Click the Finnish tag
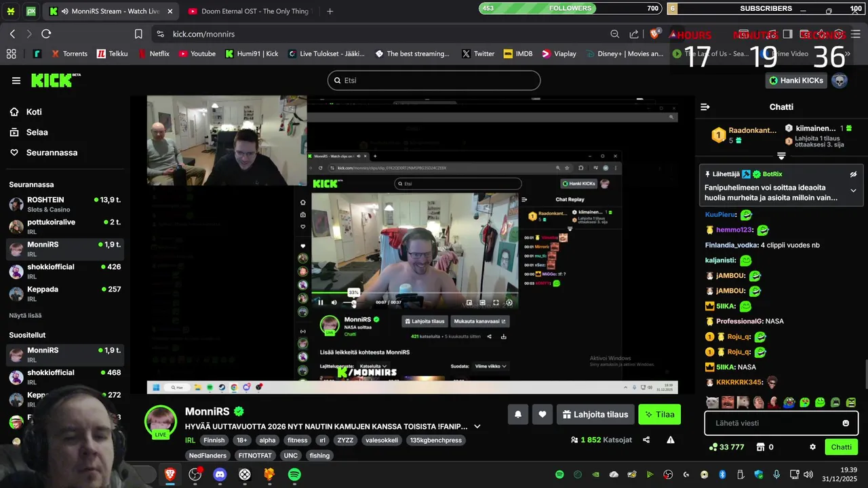Viewport: 868px width, 488px height. [214, 440]
